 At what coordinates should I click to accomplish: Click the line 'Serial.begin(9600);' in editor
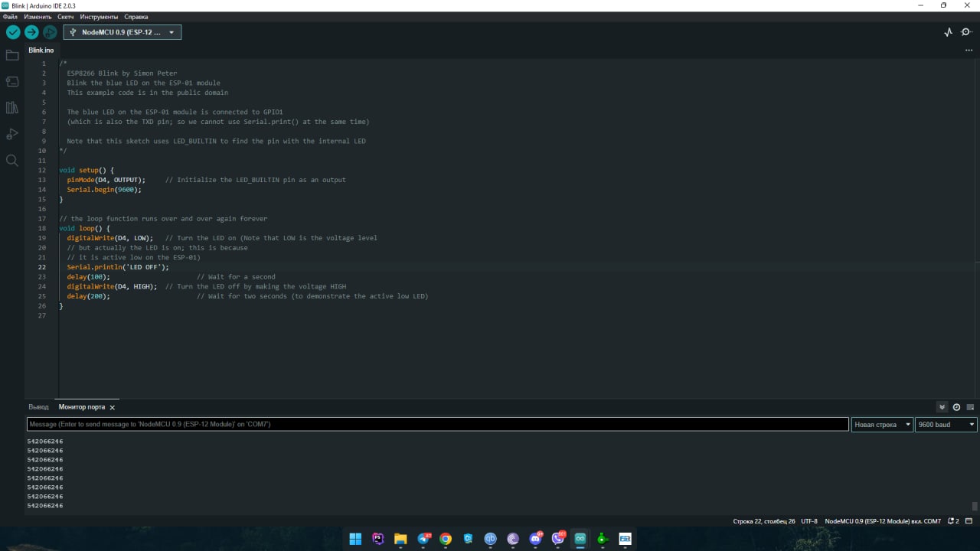coord(104,190)
